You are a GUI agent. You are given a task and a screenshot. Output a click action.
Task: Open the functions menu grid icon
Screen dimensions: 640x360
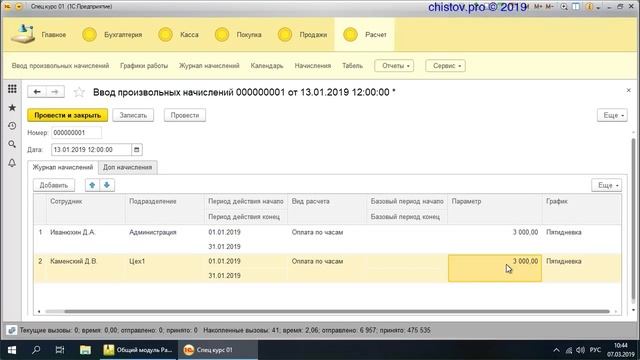click(x=12, y=89)
